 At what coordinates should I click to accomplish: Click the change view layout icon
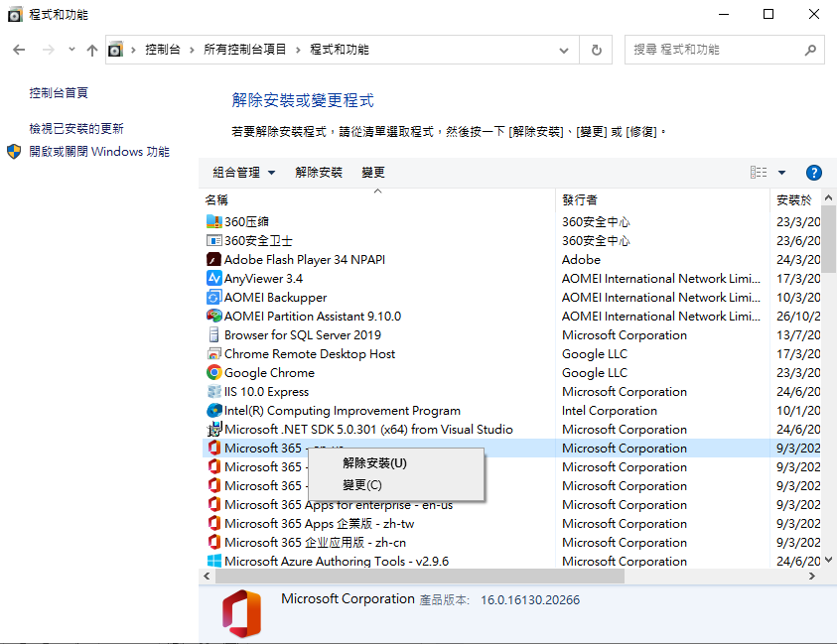click(x=759, y=173)
